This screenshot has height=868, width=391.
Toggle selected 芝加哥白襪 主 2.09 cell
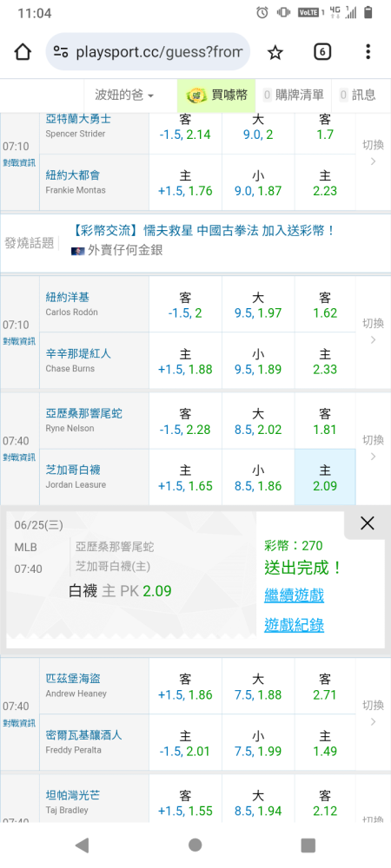tap(325, 477)
